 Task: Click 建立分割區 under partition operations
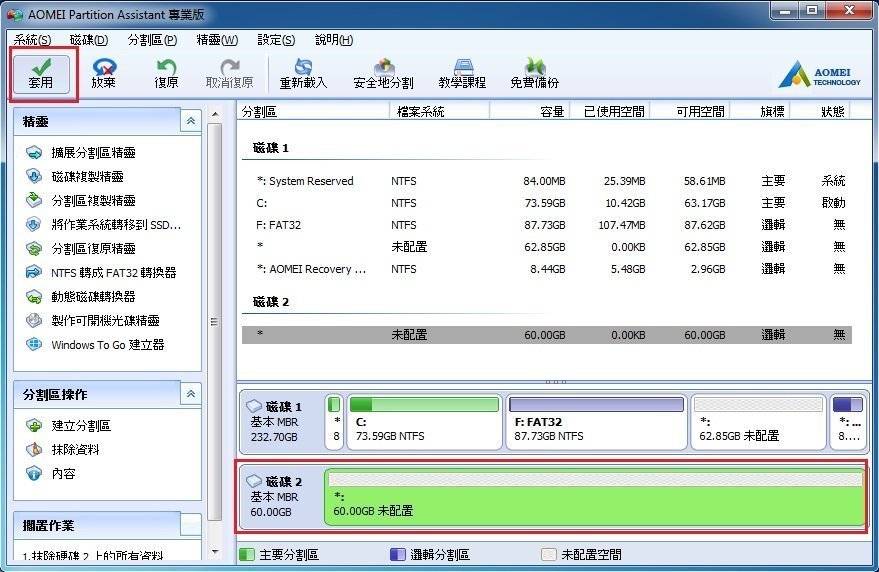click(x=68, y=426)
